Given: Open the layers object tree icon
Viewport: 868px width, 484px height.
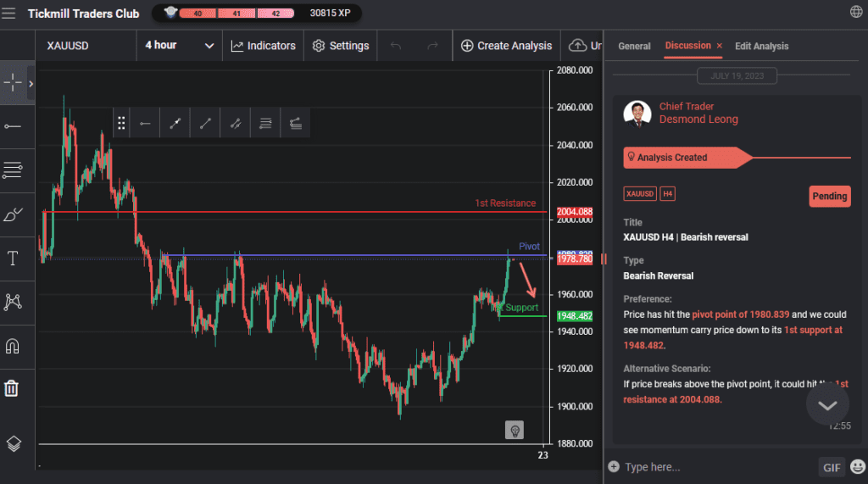Looking at the screenshot, I should click(13, 443).
